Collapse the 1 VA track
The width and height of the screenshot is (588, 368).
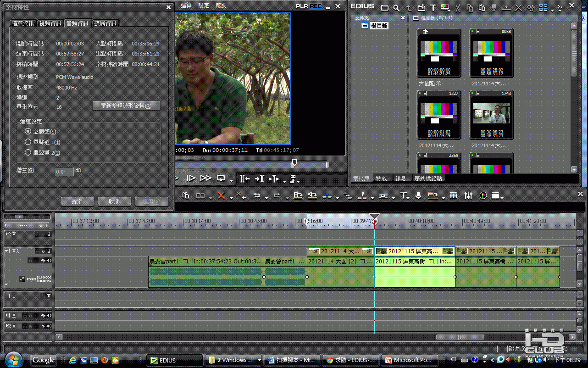click(6, 251)
